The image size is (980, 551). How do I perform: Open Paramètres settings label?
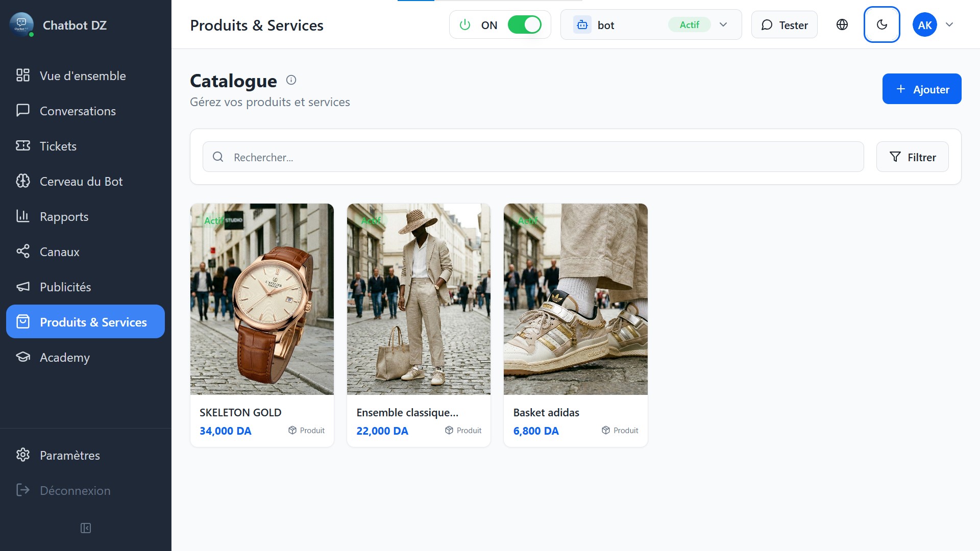click(70, 455)
